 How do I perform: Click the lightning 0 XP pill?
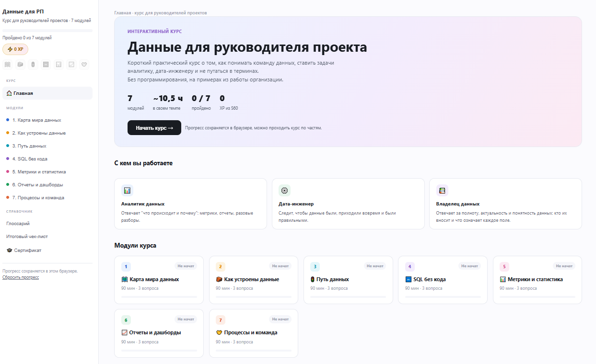tap(15, 49)
